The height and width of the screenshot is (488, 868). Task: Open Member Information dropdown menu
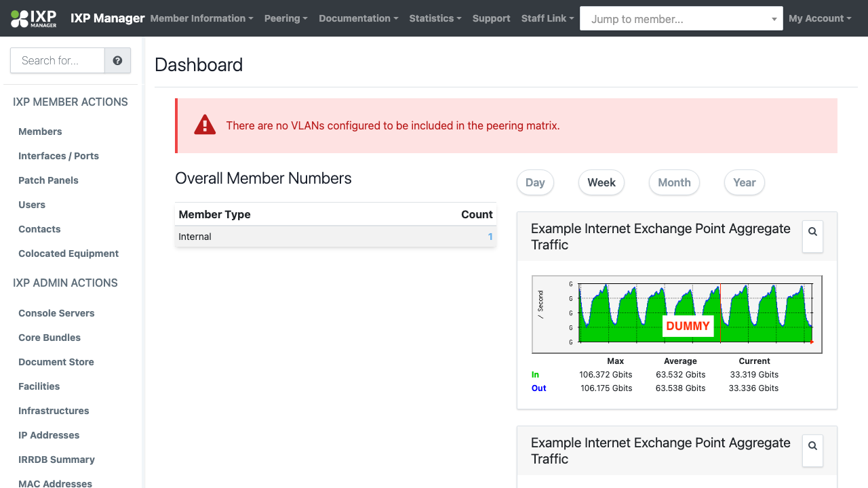pos(201,18)
